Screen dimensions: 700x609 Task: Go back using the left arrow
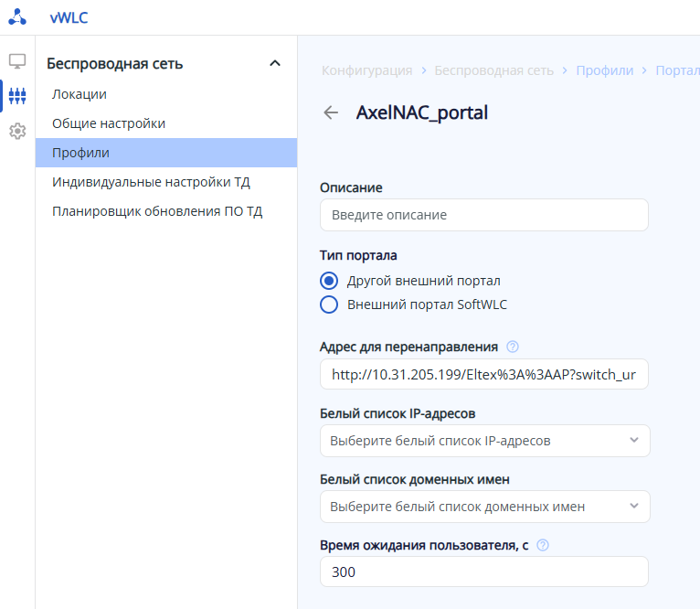pyautogui.click(x=331, y=112)
